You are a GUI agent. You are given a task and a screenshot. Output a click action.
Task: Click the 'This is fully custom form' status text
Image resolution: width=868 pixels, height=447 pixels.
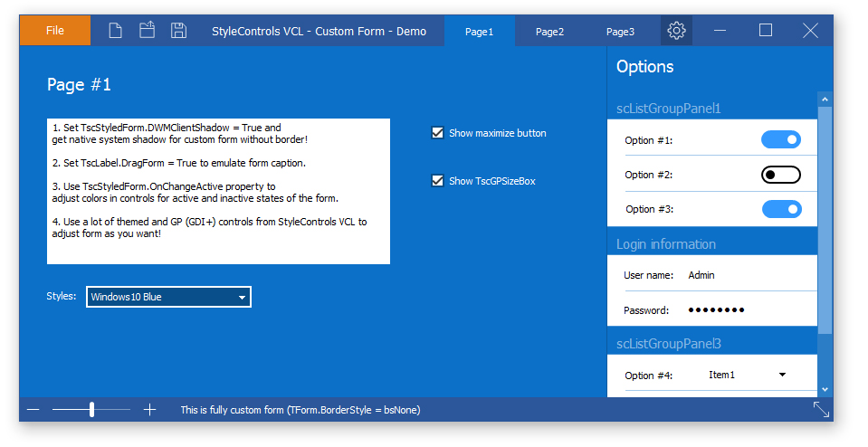300,410
